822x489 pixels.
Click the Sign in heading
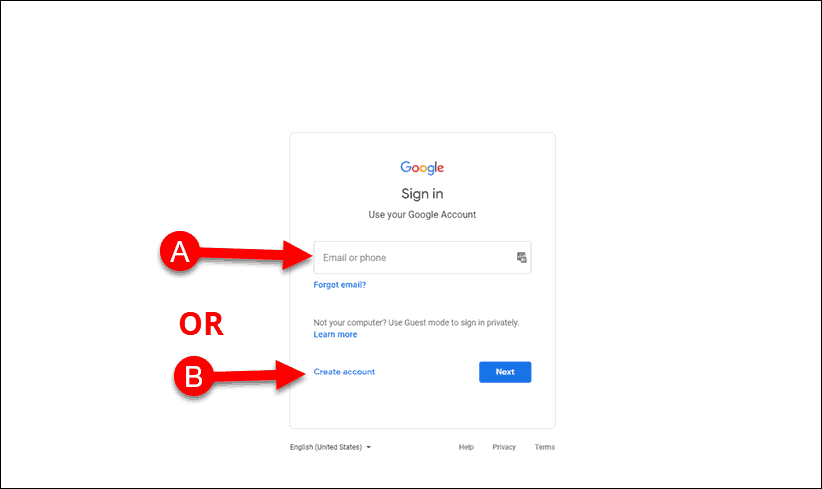422,194
